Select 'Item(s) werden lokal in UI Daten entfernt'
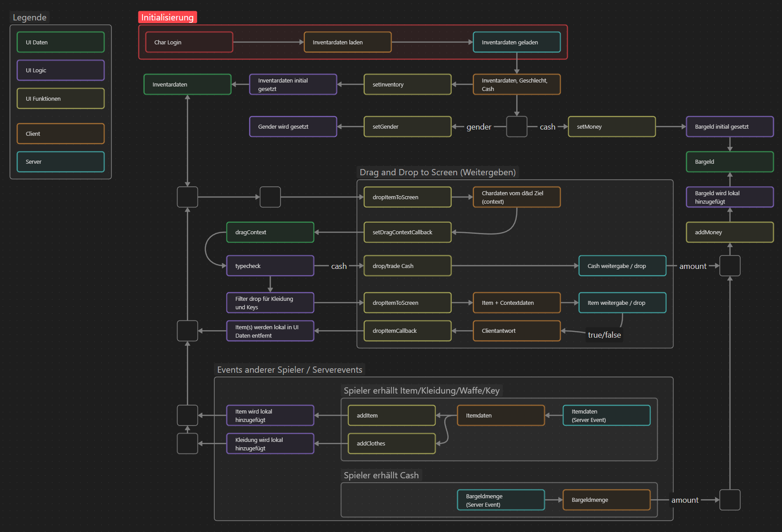 (270, 331)
